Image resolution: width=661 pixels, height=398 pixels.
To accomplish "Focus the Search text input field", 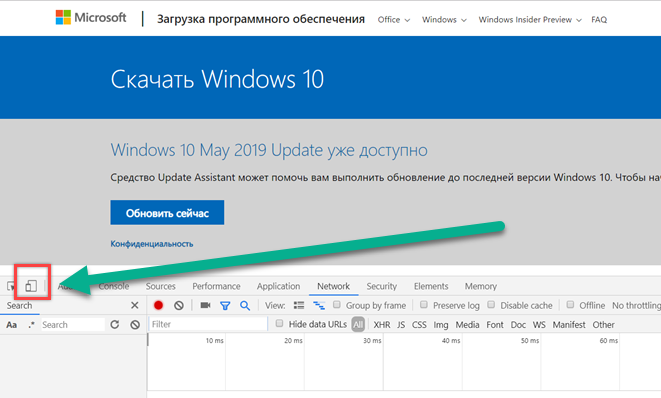I will pos(73,325).
